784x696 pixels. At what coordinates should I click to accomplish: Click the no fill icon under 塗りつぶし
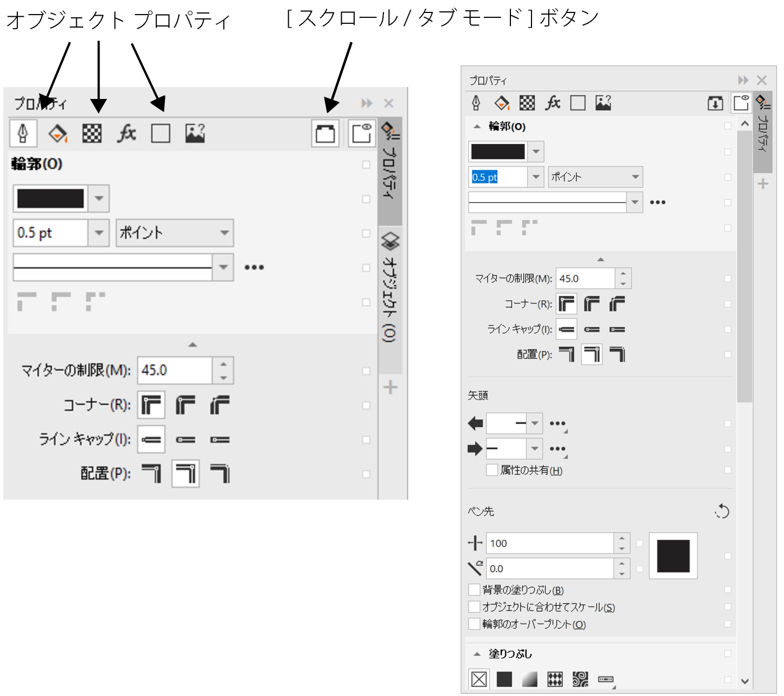pos(479,679)
